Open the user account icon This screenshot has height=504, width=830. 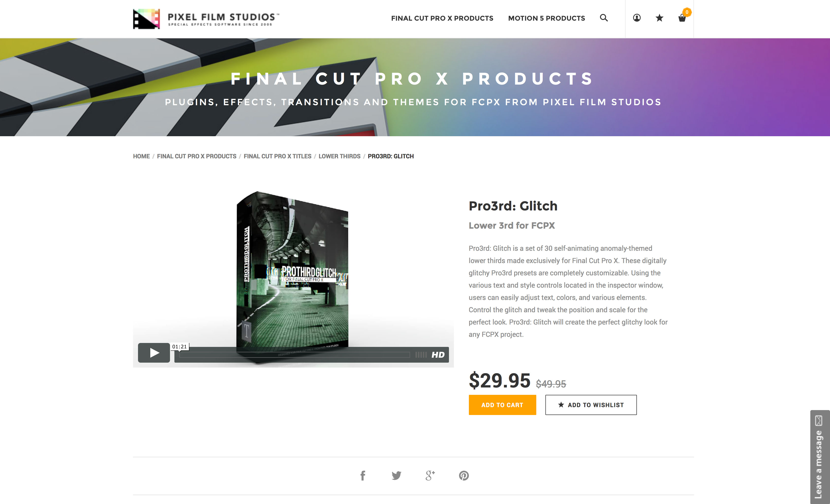click(x=637, y=18)
